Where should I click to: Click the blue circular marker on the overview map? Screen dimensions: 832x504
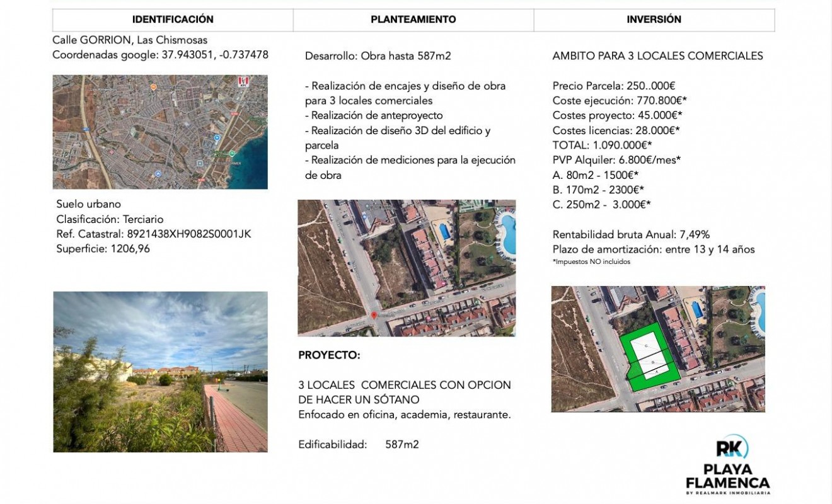tap(217, 138)
